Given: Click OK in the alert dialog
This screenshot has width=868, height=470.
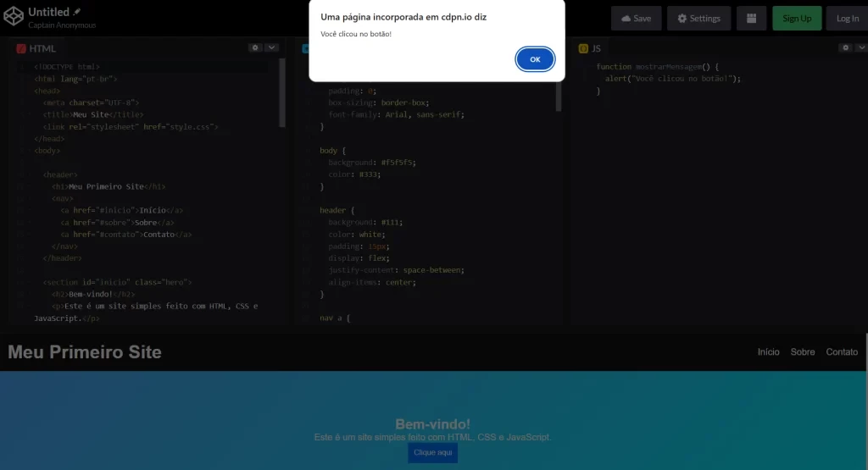Looking at the screenshot, I should click(x=535, y=59).
